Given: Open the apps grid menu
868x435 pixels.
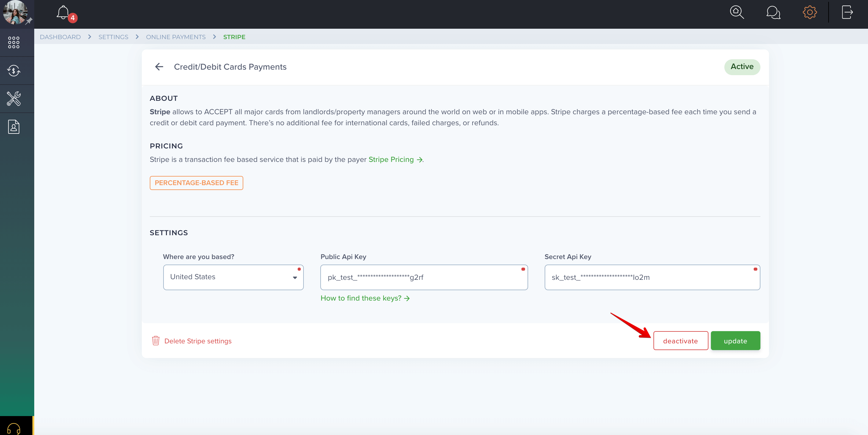Looking at the screenshot, I should pos(14,42).
